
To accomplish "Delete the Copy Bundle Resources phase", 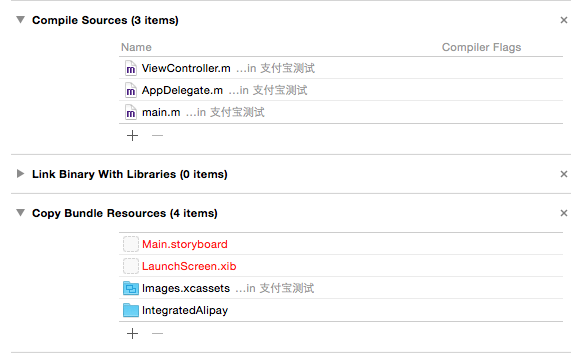I will coord(564,213).
